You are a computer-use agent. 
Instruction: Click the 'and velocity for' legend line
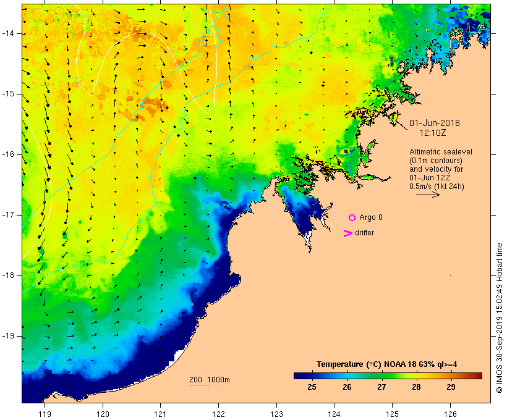tap(436, 169)
